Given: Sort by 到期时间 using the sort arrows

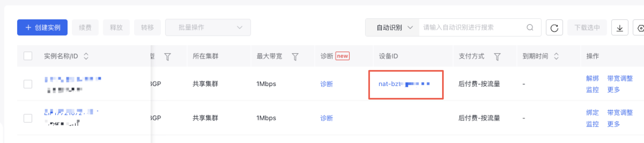Looking at the screenshot, I should 556,56.
